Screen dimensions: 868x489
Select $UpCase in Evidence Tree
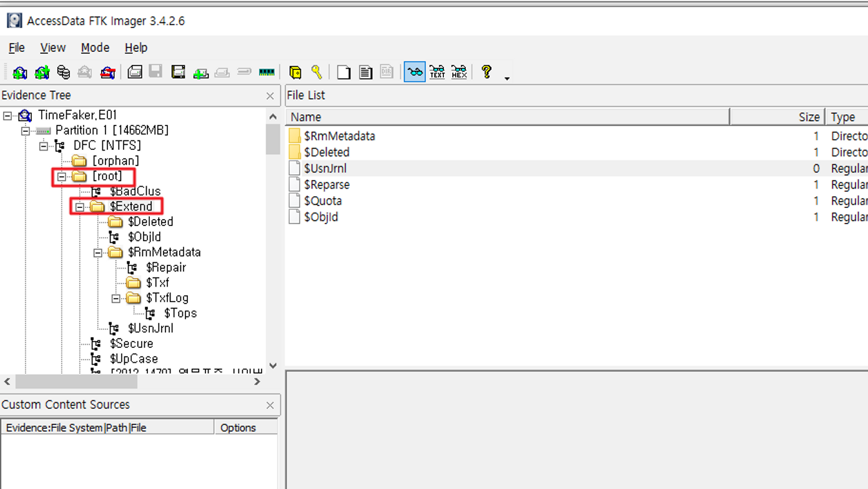point(134,359)
